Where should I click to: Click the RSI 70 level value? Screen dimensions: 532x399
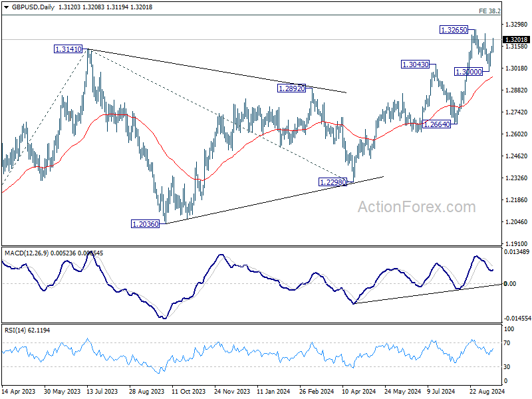pos(507,343)
